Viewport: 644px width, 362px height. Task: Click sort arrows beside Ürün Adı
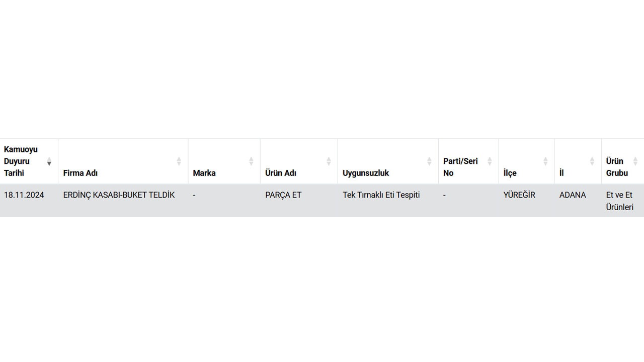pyautogui.click(x=329, y=161)
